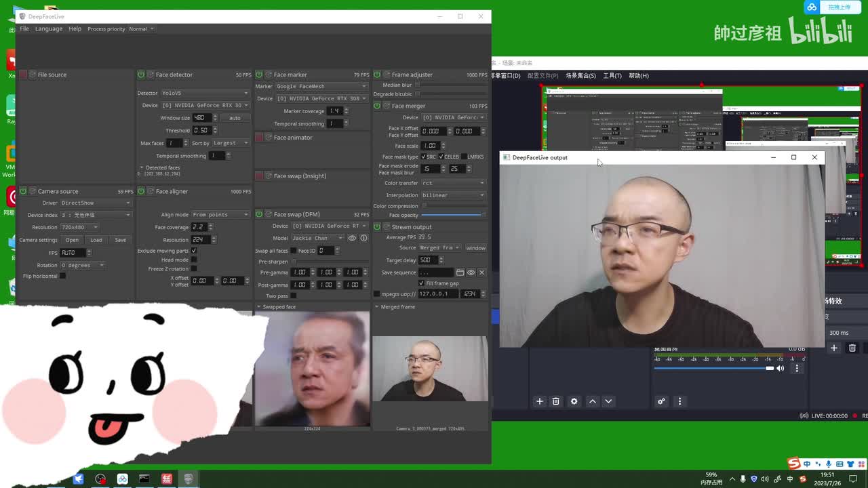Open OBS source properties gear icon
868x488 pixels.
[x=574, y=401]
